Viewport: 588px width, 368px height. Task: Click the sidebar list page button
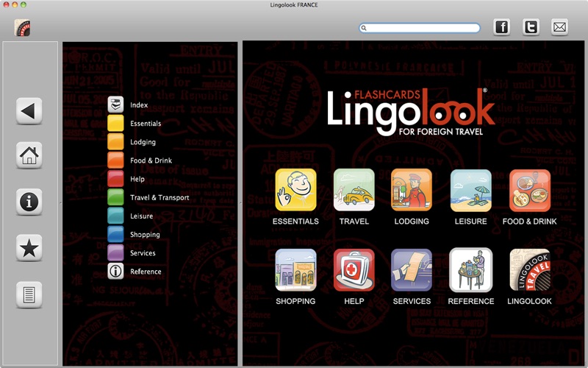[29, 295]
